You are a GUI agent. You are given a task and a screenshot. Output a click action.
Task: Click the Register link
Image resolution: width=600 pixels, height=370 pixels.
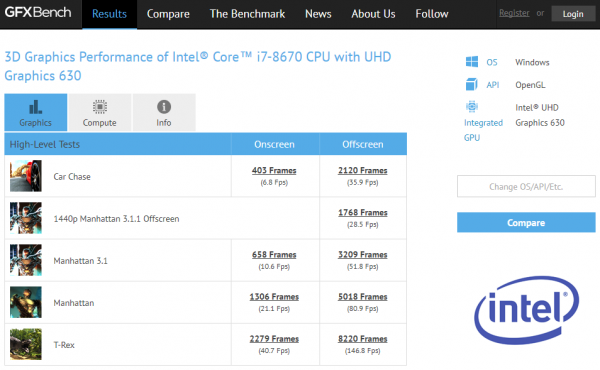[514, 13]
